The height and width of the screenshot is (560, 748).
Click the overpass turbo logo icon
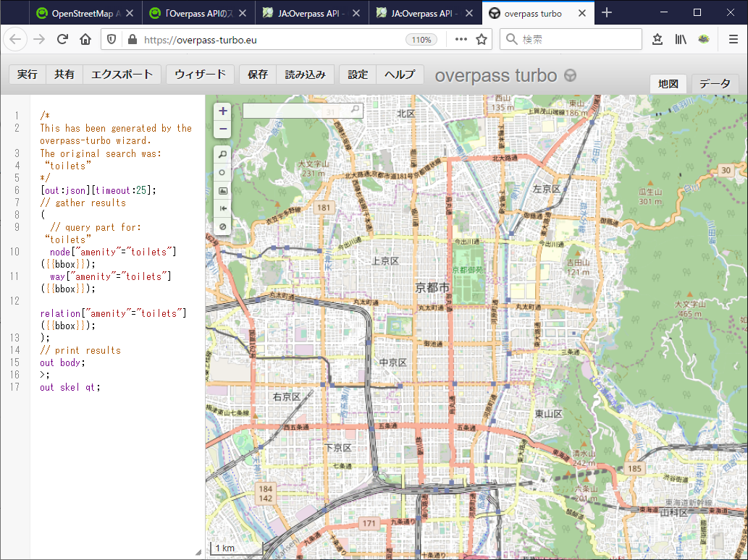click(570, 75)
